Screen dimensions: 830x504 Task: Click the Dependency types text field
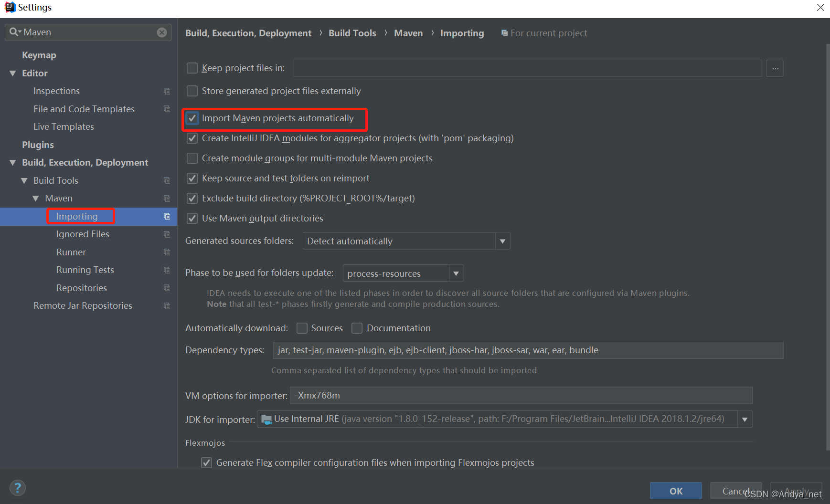528,350
